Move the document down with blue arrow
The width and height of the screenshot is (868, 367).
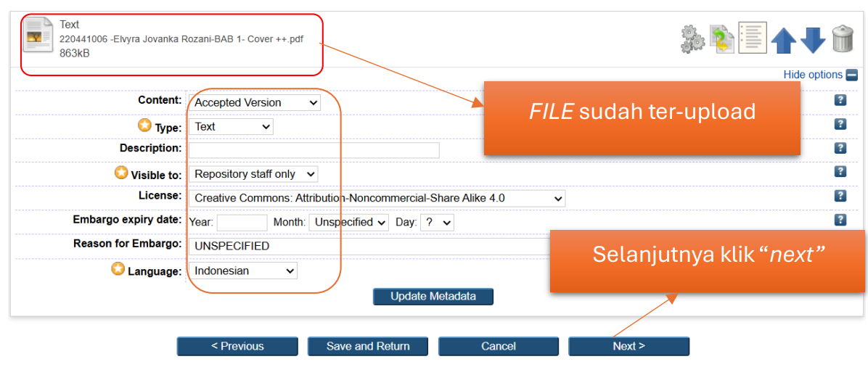pos(813,39)
